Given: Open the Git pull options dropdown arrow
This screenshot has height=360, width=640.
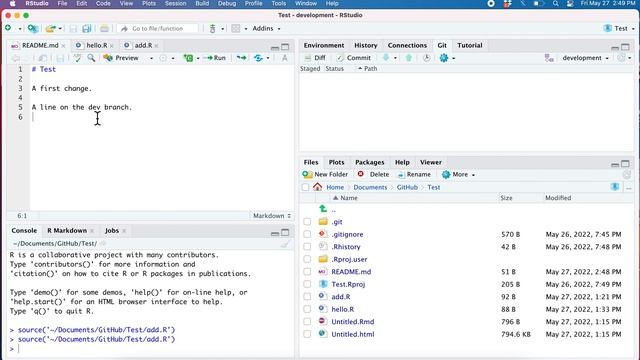Looking at the screenshot, I should point(395,58).
